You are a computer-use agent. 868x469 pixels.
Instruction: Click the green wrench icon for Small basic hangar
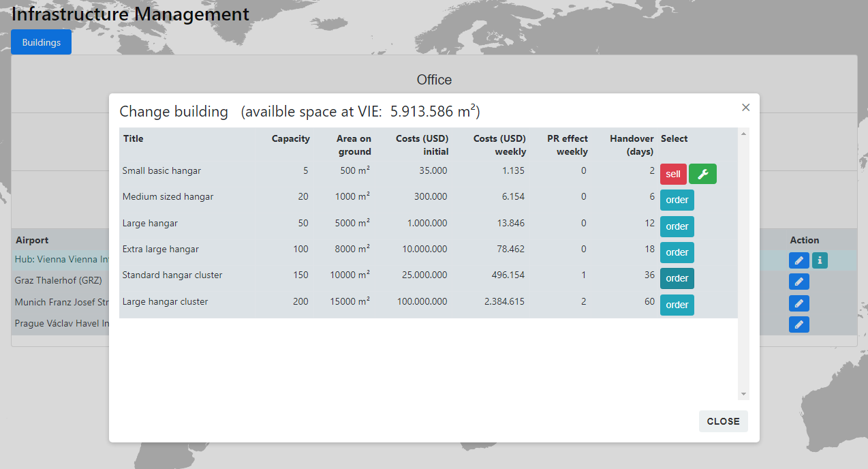point(702,174)
